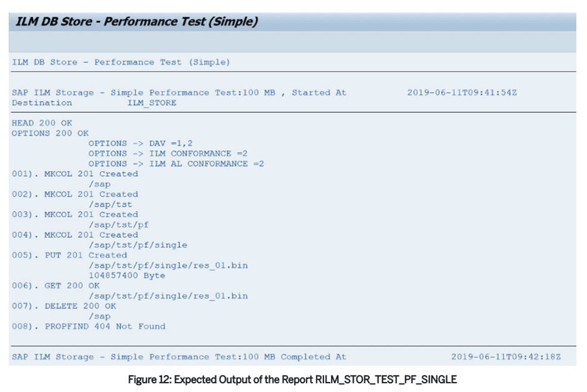Click the /sap/tst/pf/single path line
The width and height of the screenshot is (587, 392).
[137, 245]
